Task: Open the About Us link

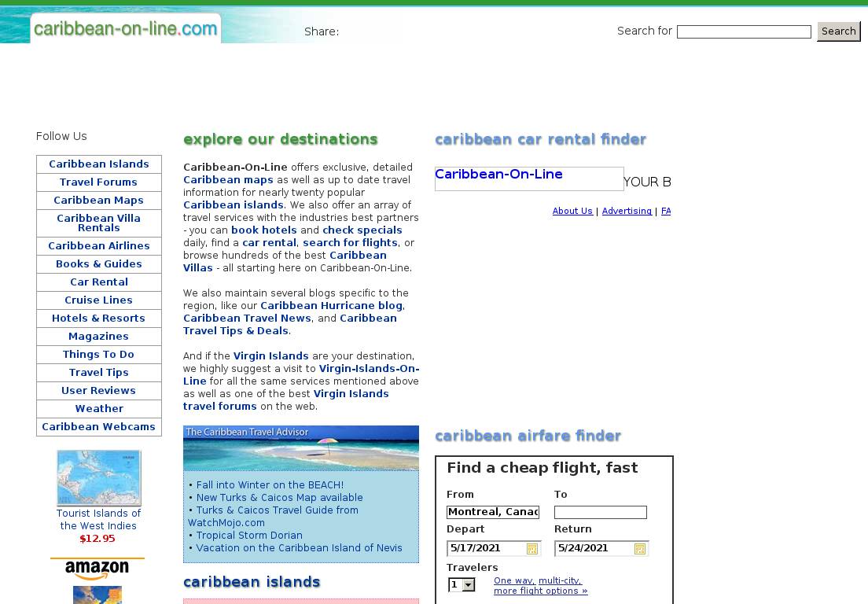Action: coord(572,211)
